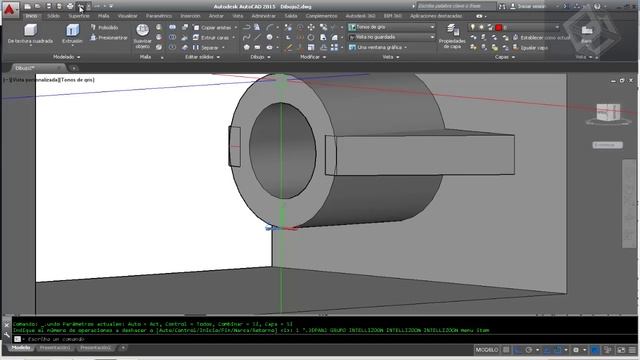The height and width of the screenshot is (360, 640).
Task: Select the De textura cuadrada box tool
Action: click(30, 33)
